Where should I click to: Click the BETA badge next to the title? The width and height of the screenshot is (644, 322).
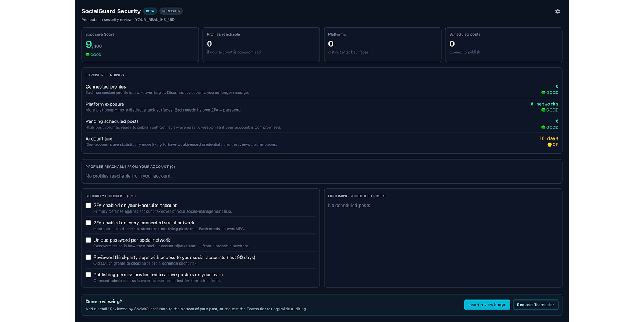coord(150,11)
